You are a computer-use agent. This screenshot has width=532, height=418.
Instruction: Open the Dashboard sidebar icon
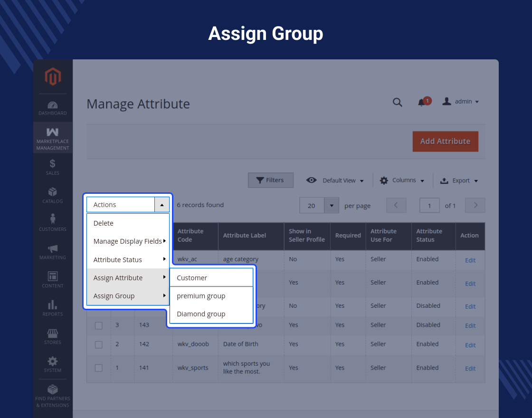53,108
